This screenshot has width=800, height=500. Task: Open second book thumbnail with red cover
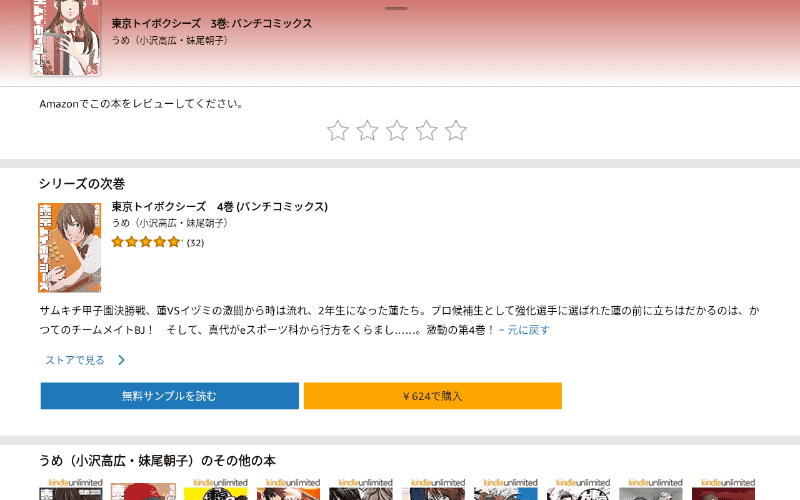point(143,491)
